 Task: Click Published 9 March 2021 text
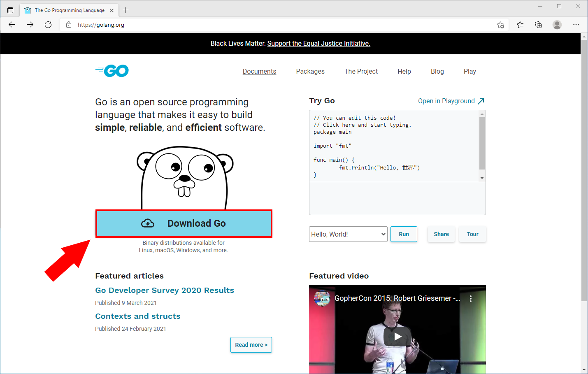[x=126, y=303]
